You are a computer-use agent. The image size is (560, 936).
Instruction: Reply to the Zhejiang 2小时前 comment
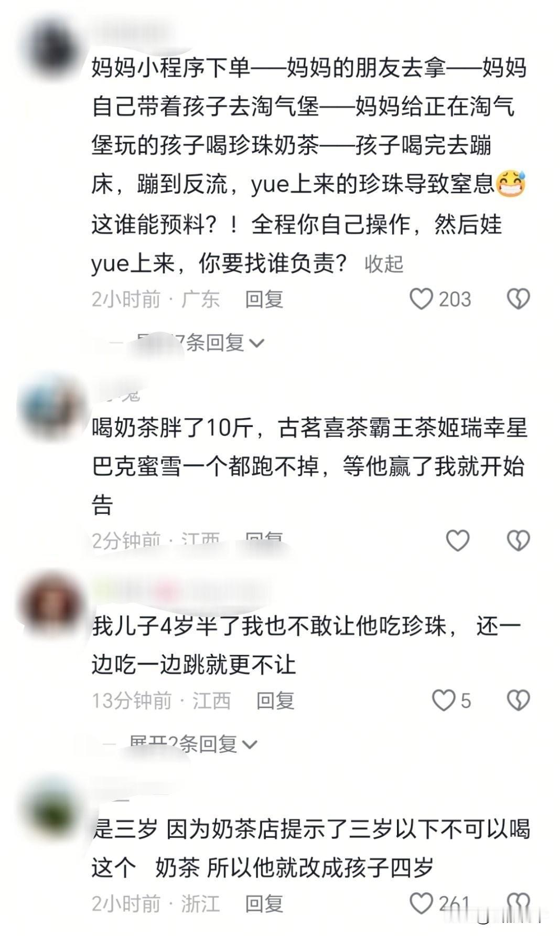click(264, 903)
